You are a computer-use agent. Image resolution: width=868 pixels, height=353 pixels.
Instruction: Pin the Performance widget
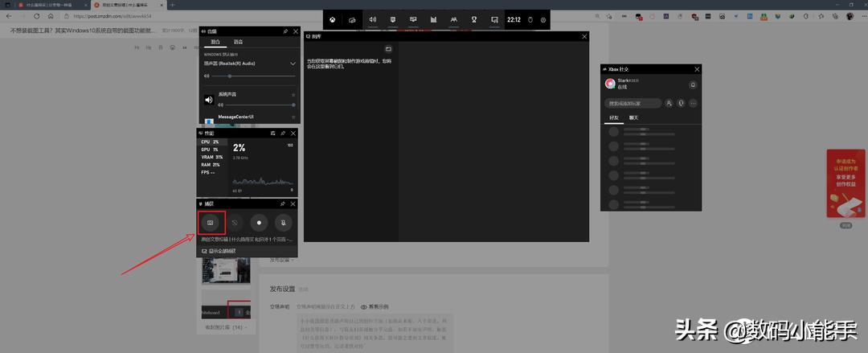tap(283, 133)
